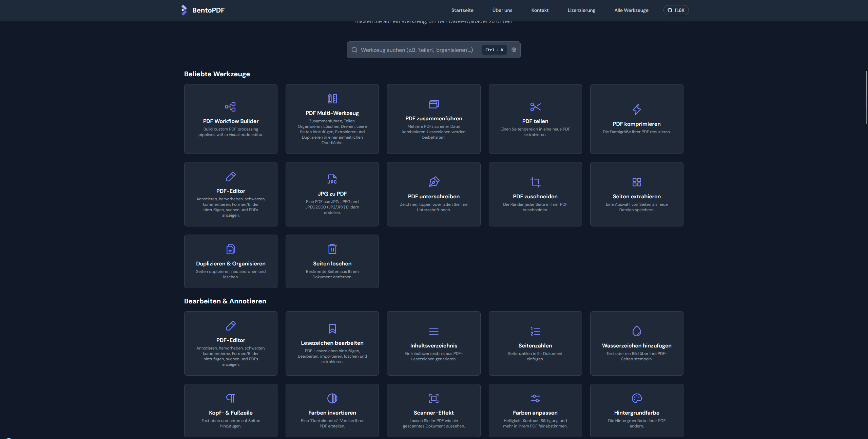Click the page scrollbar on the right
Screen dimensions: 868x439
coord(866,97)
